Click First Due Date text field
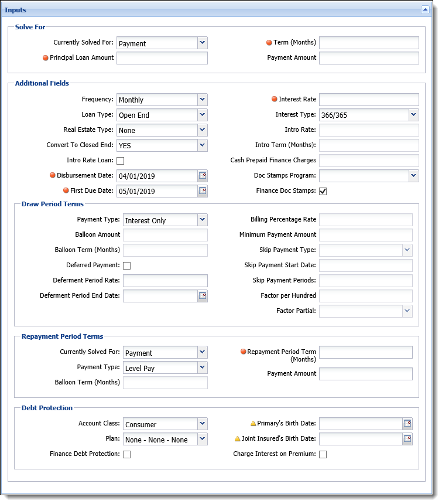This screenshot has width=442, height=504. (x=157, y=191)
